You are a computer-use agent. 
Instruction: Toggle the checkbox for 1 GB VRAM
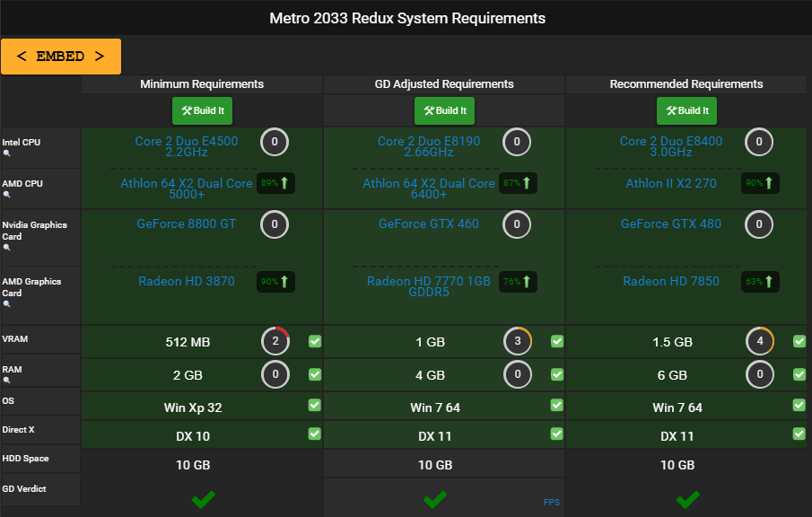coord(557,341)
